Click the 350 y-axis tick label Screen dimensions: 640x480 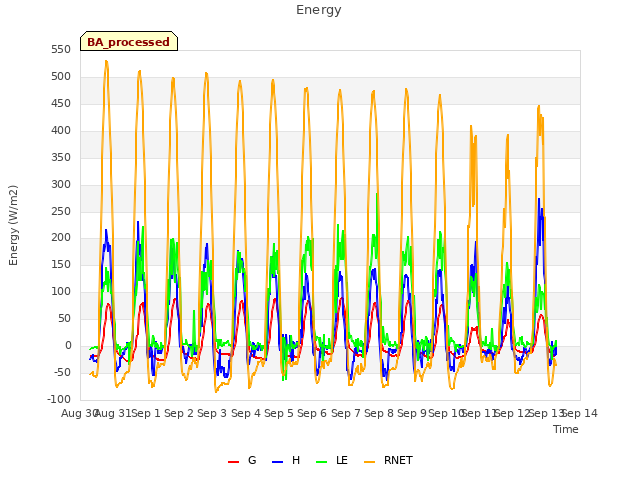tap(61, 157)
